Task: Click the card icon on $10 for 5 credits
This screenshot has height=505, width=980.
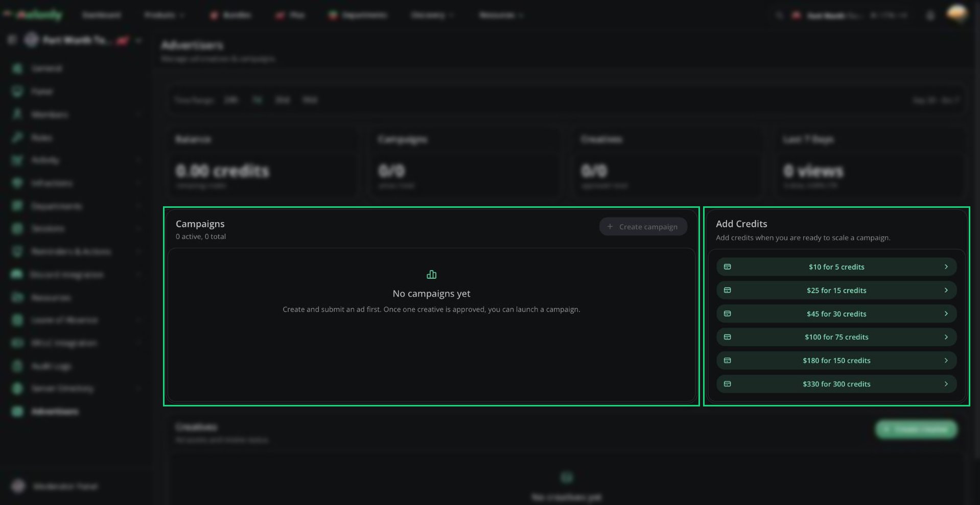Action: point(728,267)
